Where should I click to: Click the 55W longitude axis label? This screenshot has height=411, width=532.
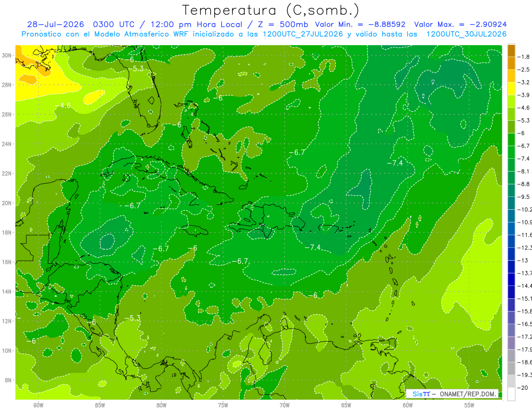coord(469,405)
